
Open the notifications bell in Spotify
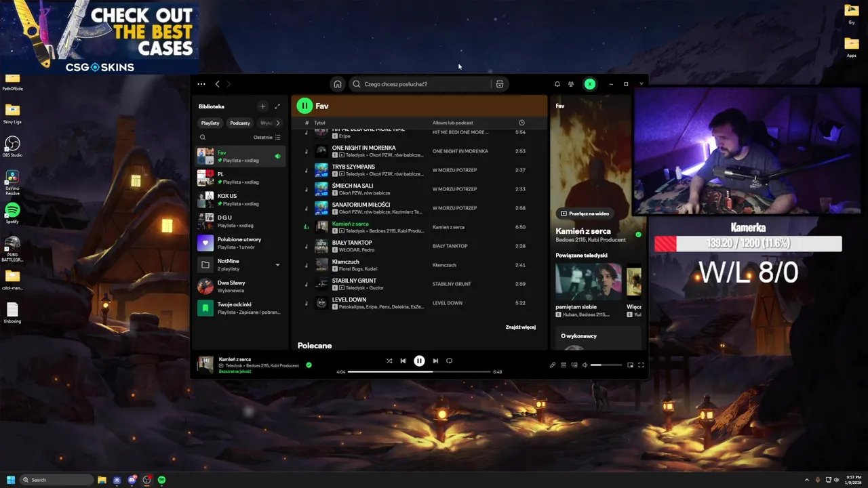click(x=557, y=84)
